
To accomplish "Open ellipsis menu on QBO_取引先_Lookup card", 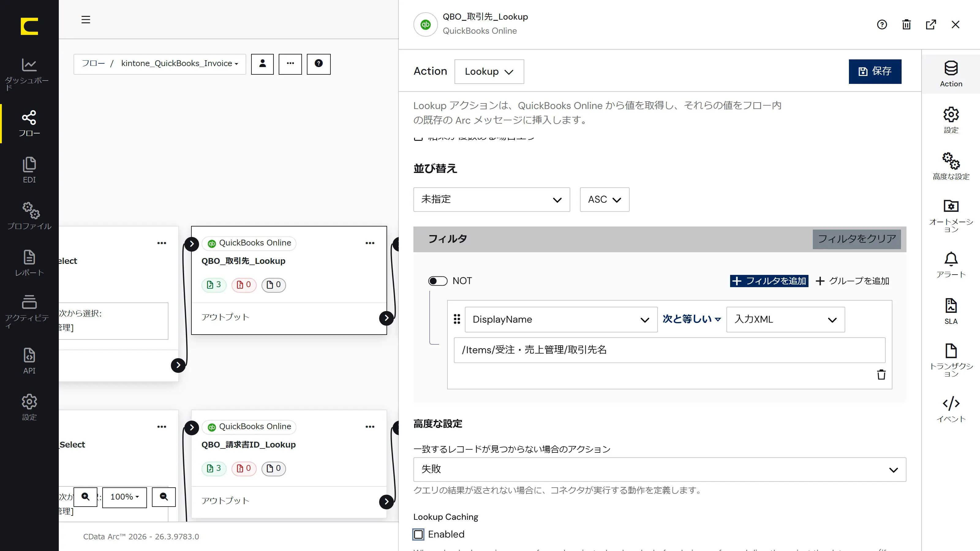I will (370, 243).
